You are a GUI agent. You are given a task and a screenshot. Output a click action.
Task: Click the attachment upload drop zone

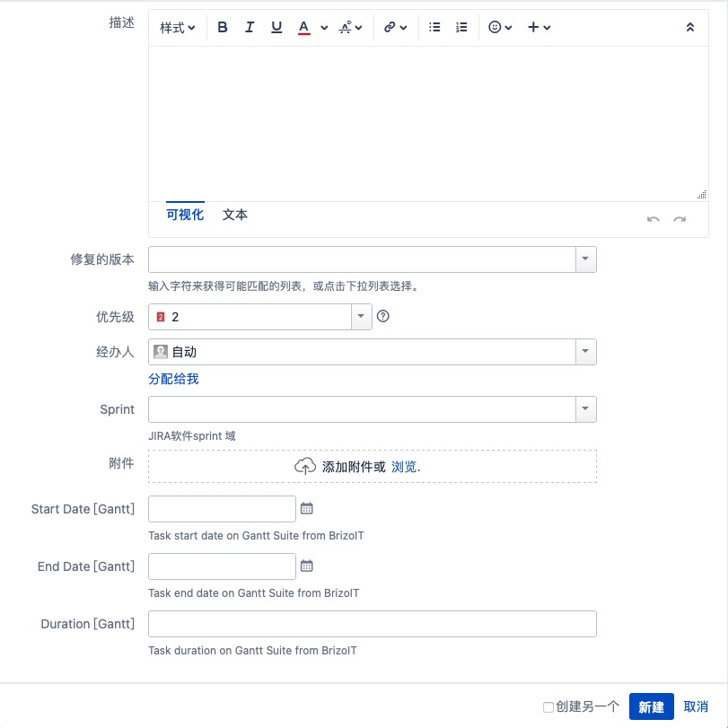(373, 467)
